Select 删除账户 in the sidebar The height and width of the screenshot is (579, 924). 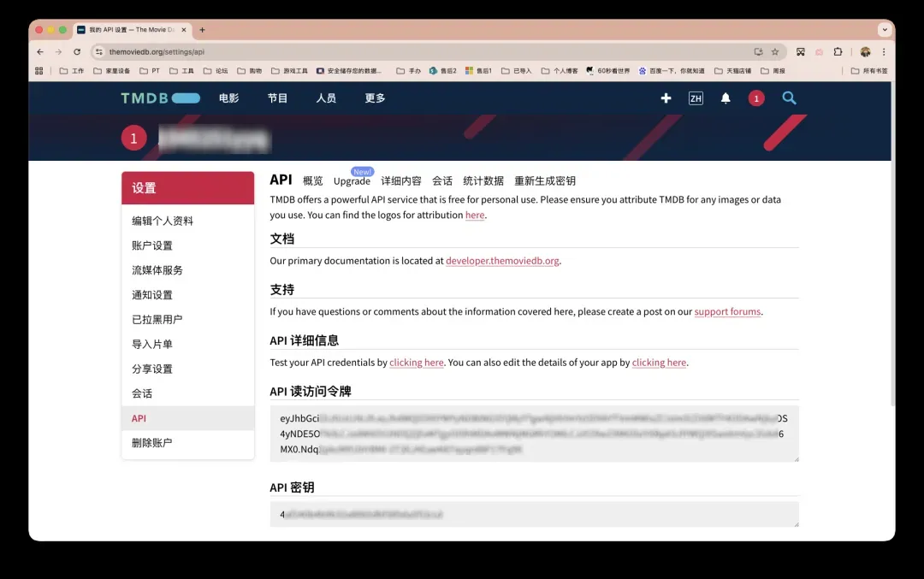(x=188, y=443)
